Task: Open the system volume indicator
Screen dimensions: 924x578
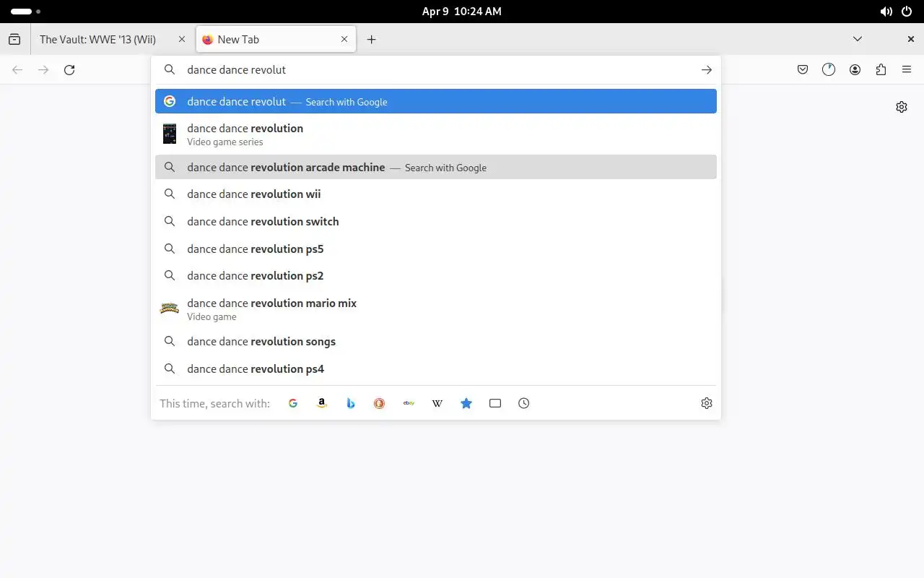Action: 886,12
